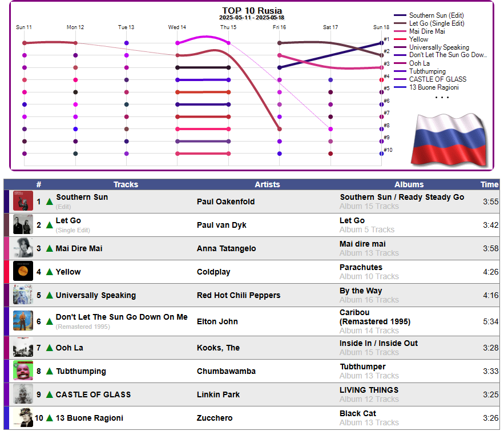
Task: Open album LIVING THINGS
Action: 369,390
